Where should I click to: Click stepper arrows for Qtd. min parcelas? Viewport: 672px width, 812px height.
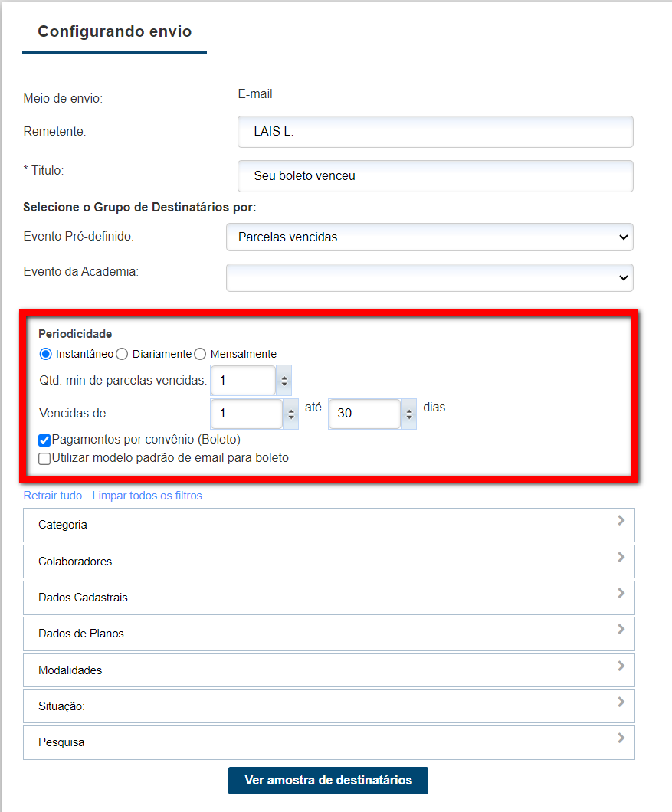click(284, 380)
